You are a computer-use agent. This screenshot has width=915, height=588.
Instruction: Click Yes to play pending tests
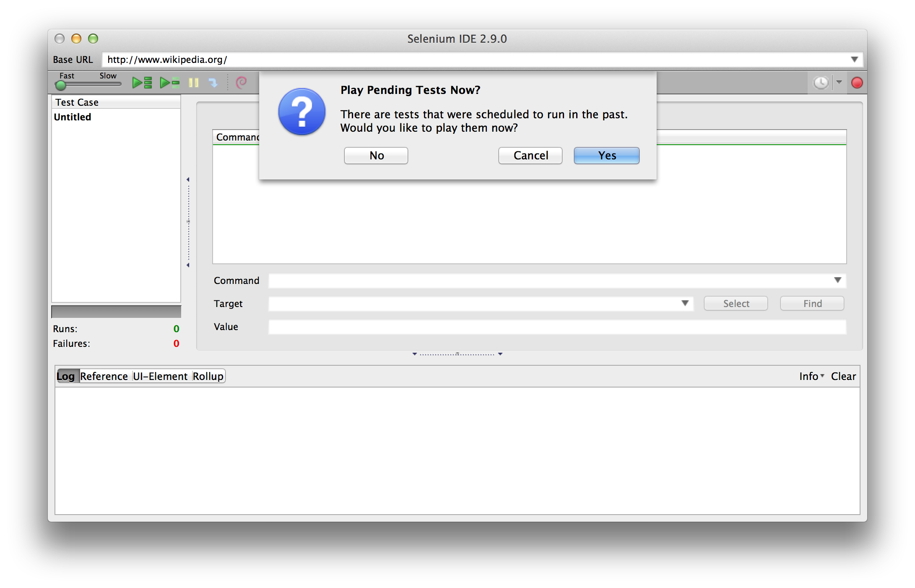(x=607, y=156)
